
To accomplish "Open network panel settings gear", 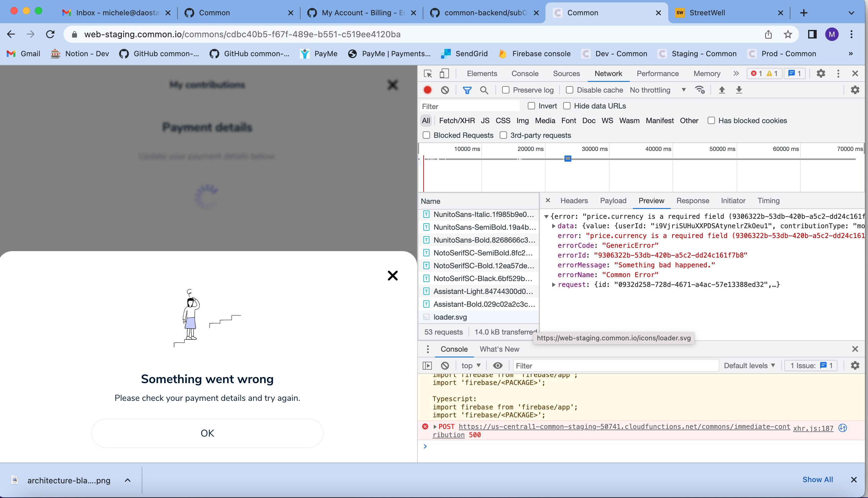I will click(x=855, y=90).
